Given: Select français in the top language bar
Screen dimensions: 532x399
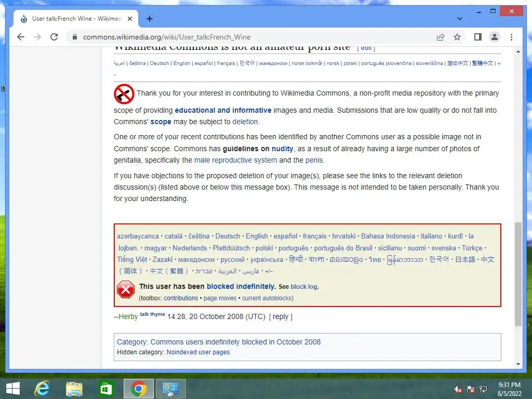Looking at the screenshot, I should 226,63.
